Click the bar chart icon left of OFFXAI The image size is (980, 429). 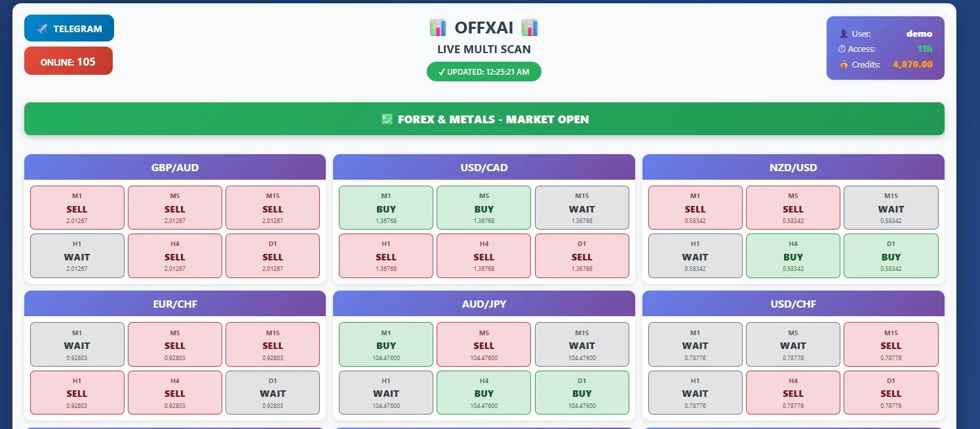click(437, 28)
